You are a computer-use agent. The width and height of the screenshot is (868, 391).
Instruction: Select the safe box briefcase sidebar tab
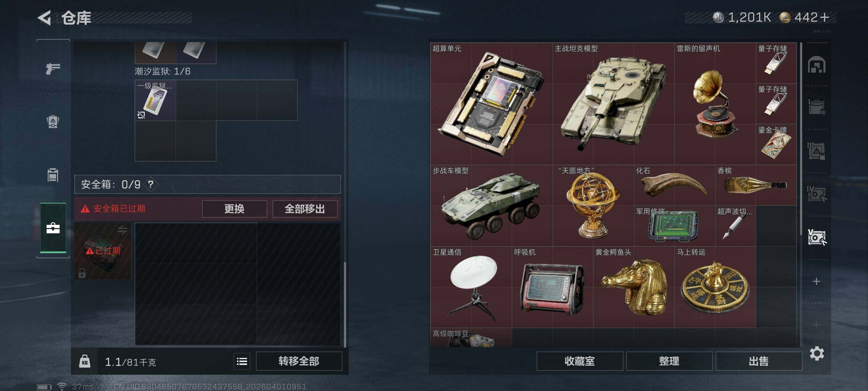(x=53, y=228)
